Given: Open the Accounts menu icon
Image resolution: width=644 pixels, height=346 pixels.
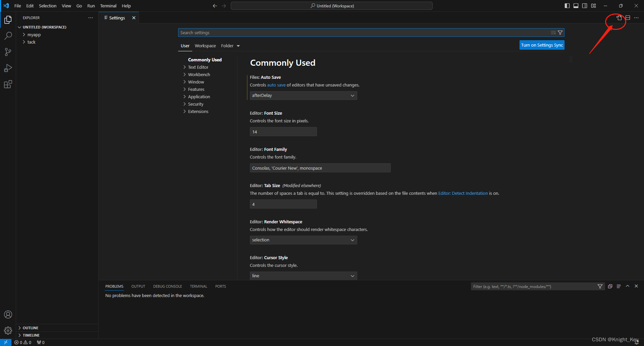Looking at the screenshot, I should click(x=8, y=314).
